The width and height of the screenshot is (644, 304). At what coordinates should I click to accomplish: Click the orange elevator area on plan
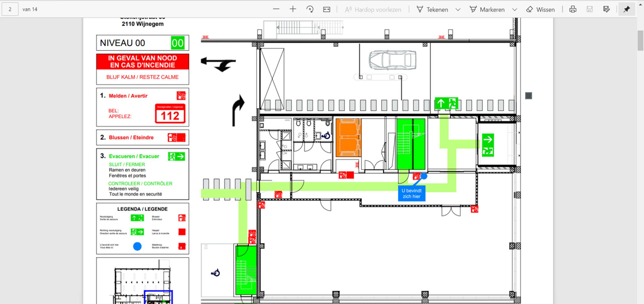pyautogui.click(x=348, y=138)
